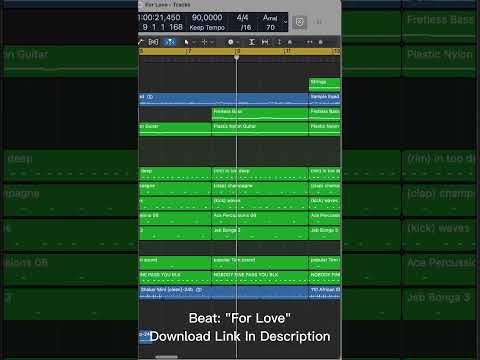
Task: Open the command-click tool menu arrow beside the crosshair
Action: (x=212, y=42)
